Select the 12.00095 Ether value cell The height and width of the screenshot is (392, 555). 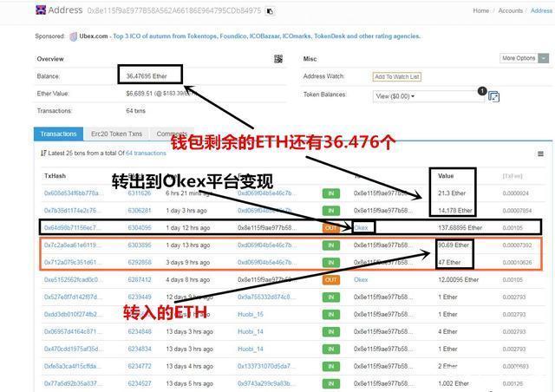point(459,280)
